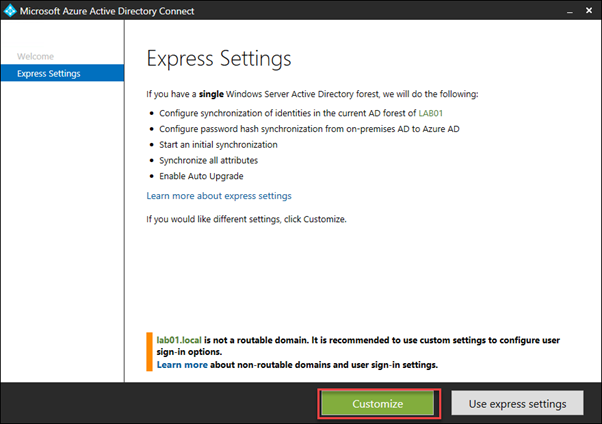602x424 pixels.
Task: Go to Welcome step in sidebar
Action: click(x=35, y=56)
